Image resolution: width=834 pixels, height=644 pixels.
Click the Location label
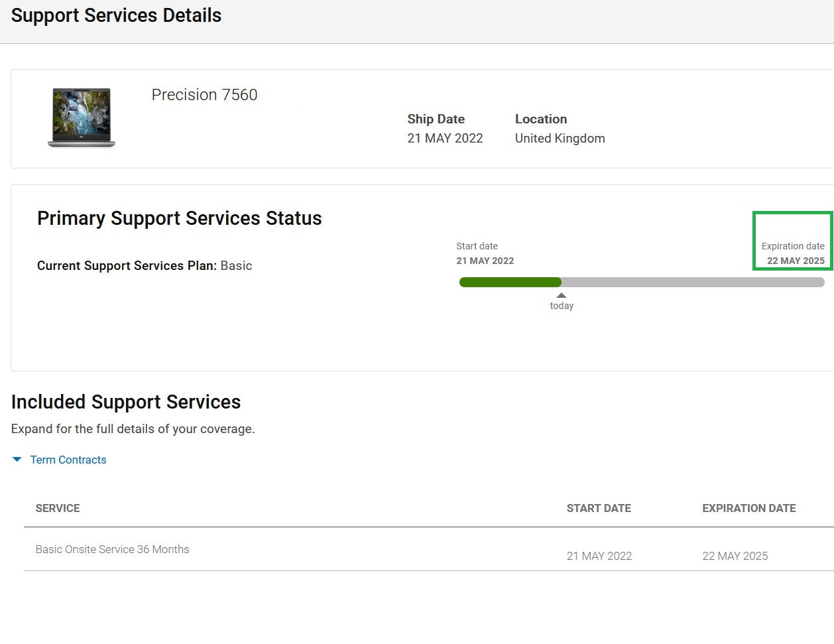pos(541,119)
